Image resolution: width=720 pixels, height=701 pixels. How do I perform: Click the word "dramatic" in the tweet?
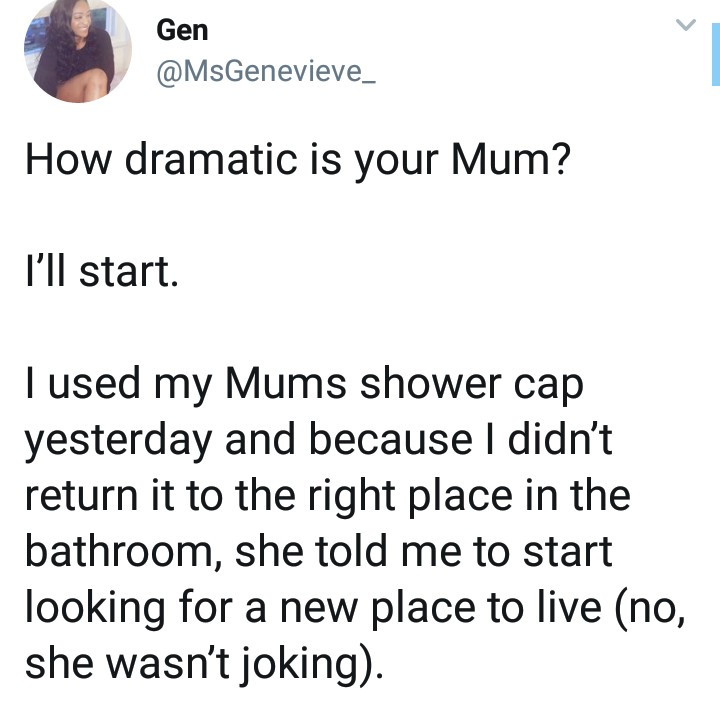pos(211,159)
